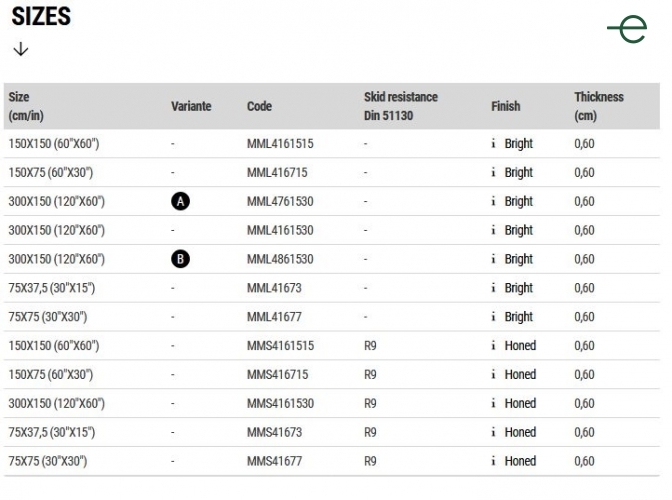Image resolution: width=672 pixels, height=500 pixels.
Task: Click the Bright label in MML41677 row
Action: click(519, 317)
